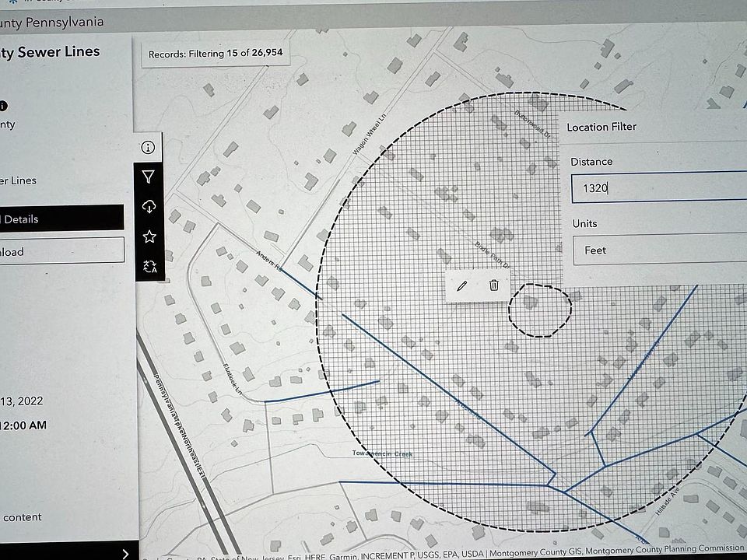Click the Distance input field
747x560 pixels.
[x=658, y=188]
